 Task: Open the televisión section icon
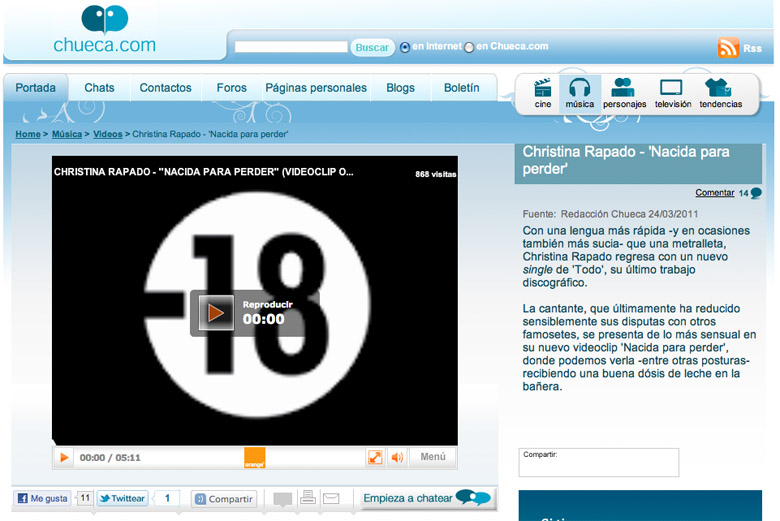pyautogui.click(x=673, y=93)
